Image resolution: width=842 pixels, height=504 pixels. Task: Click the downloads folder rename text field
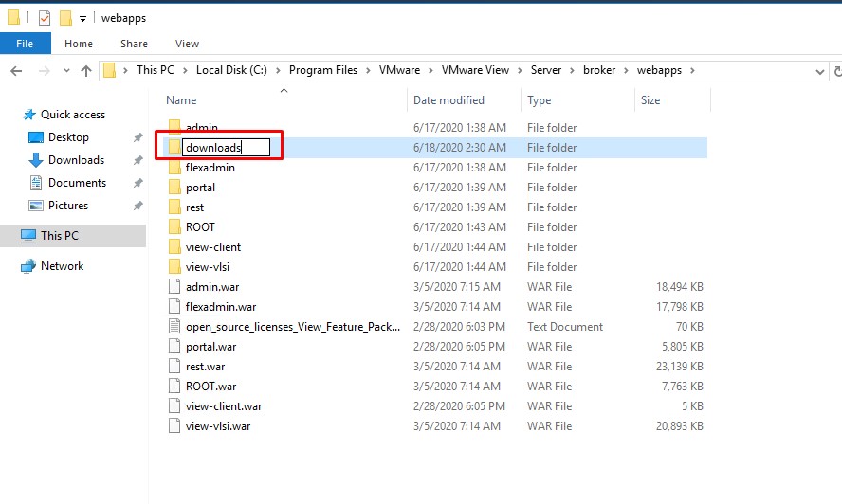[227, 148]
